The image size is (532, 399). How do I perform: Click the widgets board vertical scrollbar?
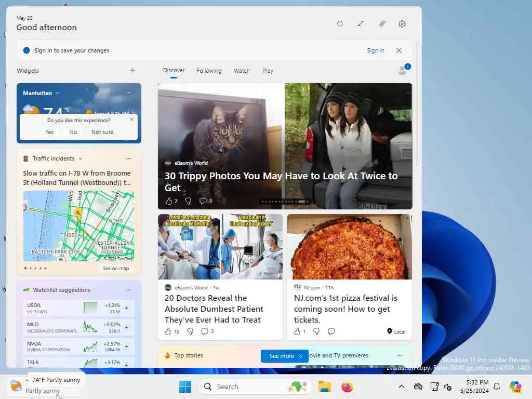tap(417, 103)
